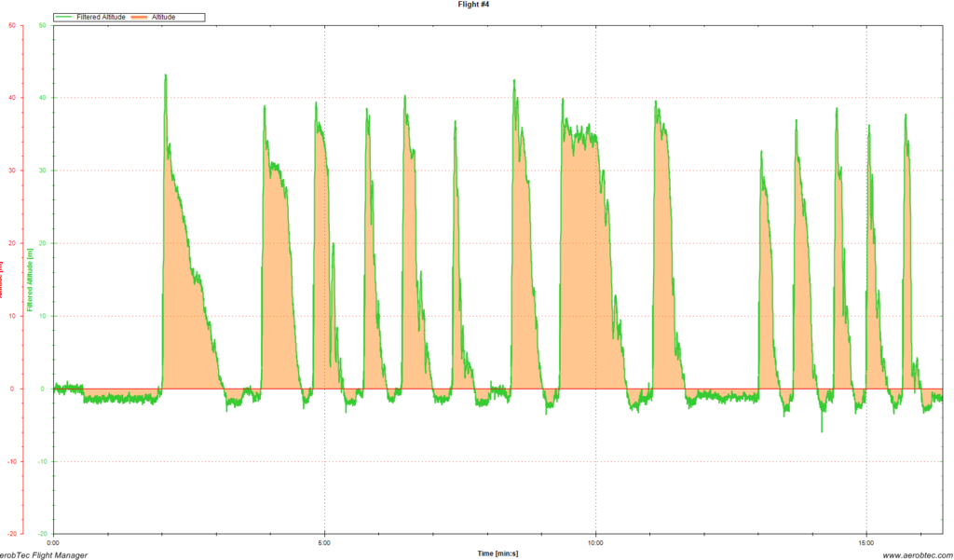Click the green -10 value on left axis

point(42,461)
